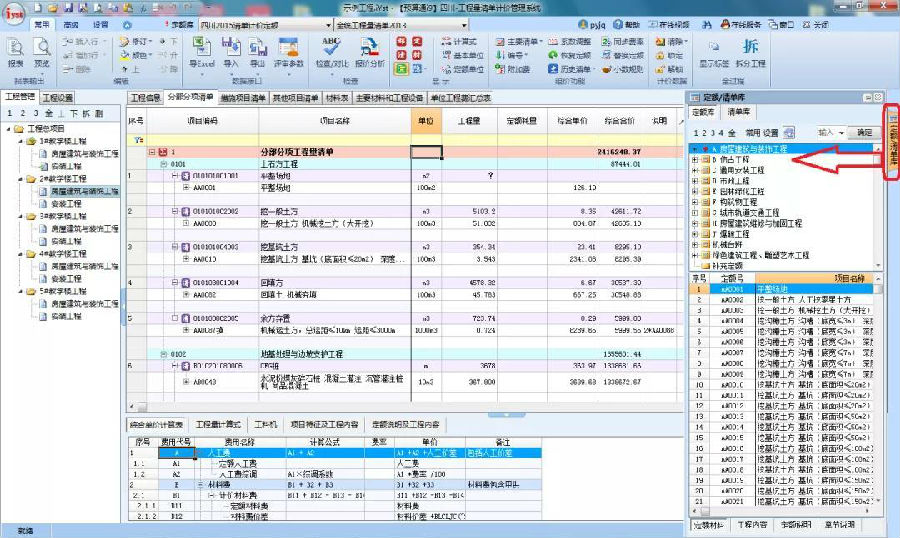
Task: Collapse the 1#教学楼工程 project tree node
Action: (x=20, y=141)
